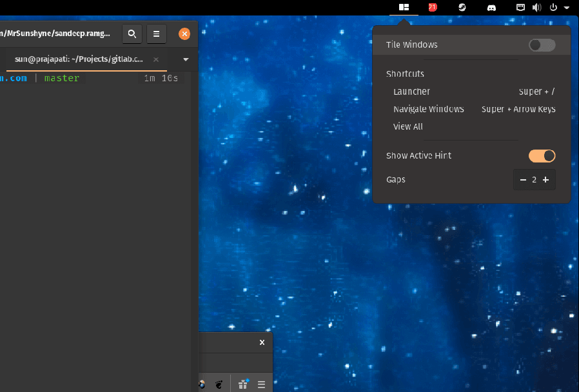Disable the Show Active Hint switch
The image size is (579, 392).
coord(542,156)
